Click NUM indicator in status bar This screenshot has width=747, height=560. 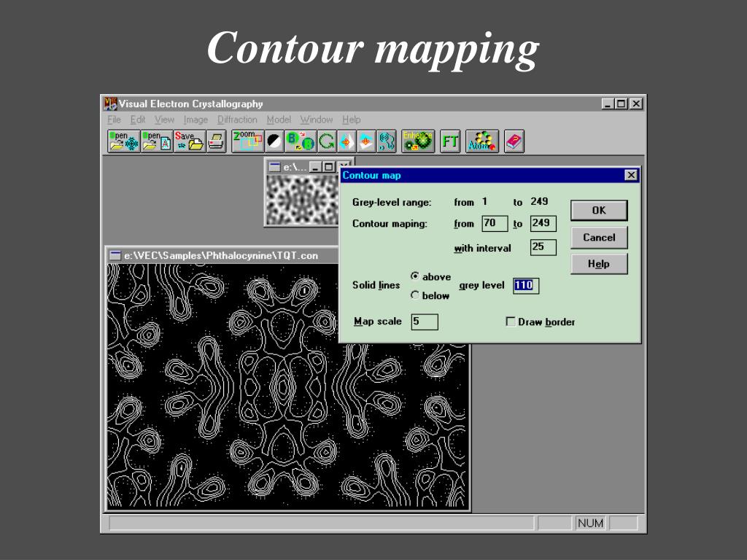click(x=590, y=523)
